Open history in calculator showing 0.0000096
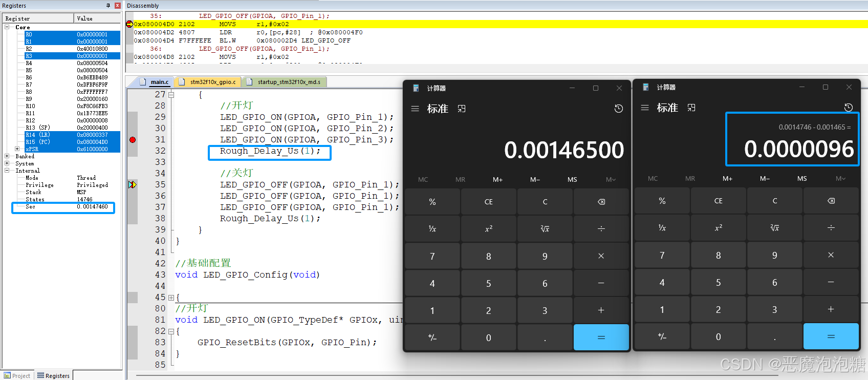The image size is (868, 380). click(849, 108)
